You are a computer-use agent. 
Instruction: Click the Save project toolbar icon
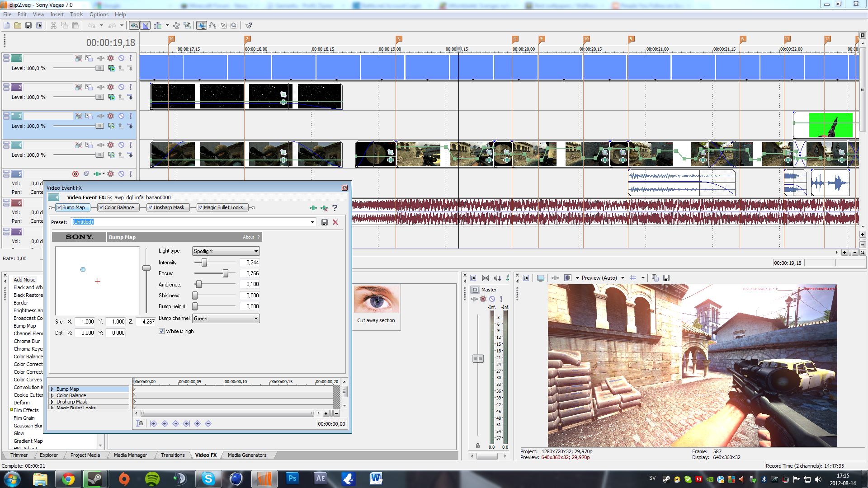(28, 25)
